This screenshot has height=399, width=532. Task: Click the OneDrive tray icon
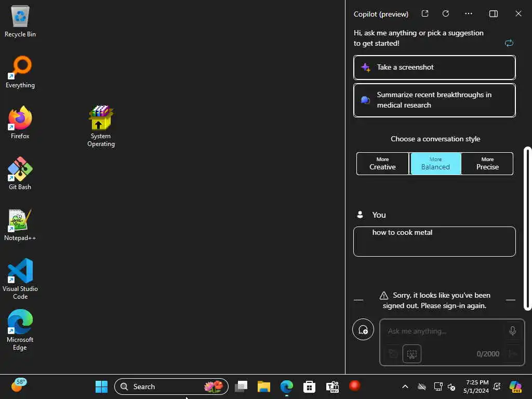pos(422,387)
